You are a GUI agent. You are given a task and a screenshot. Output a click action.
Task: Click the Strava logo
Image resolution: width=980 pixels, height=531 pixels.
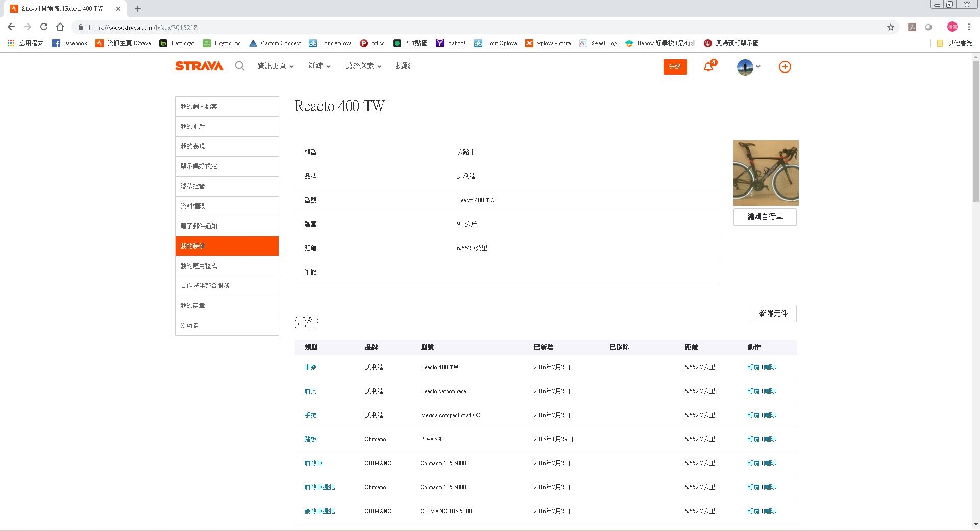pyautogui.click(x=199, y=66)
